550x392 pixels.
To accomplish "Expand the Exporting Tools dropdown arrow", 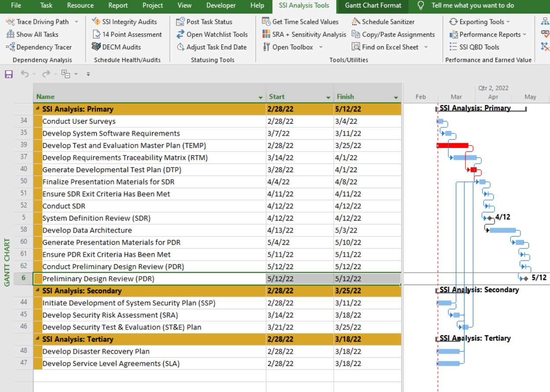I will point(508,22).
